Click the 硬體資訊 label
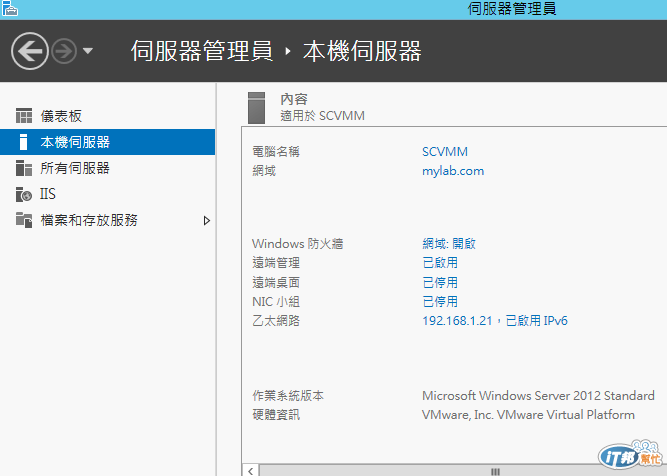The image size is (667, 476). click(276, 415)
